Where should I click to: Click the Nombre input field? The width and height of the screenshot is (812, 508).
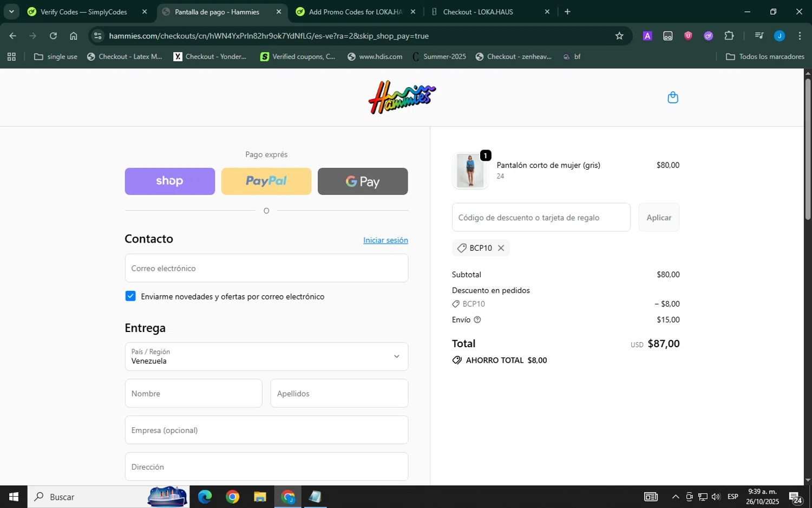tap(193, 393)
